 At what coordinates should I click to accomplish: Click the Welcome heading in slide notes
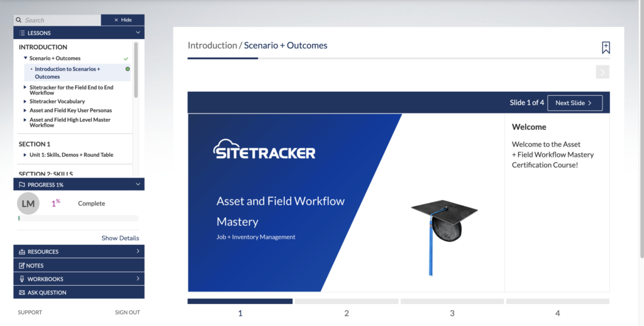pyautogui.click(x=529, y=127)
